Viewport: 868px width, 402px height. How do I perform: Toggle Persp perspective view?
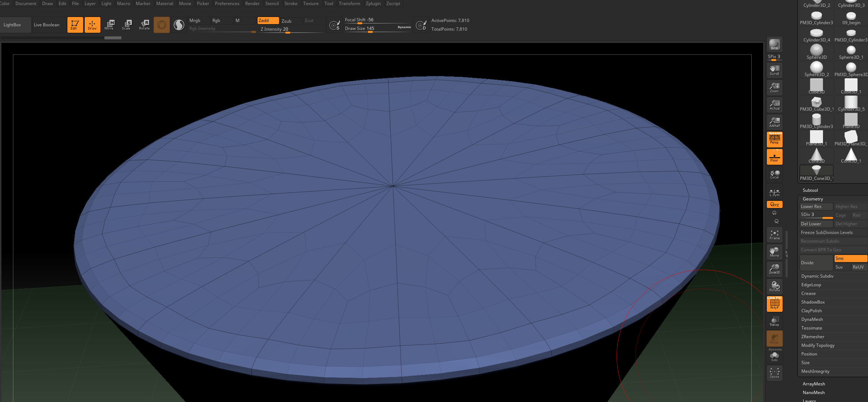pos(774,140)
